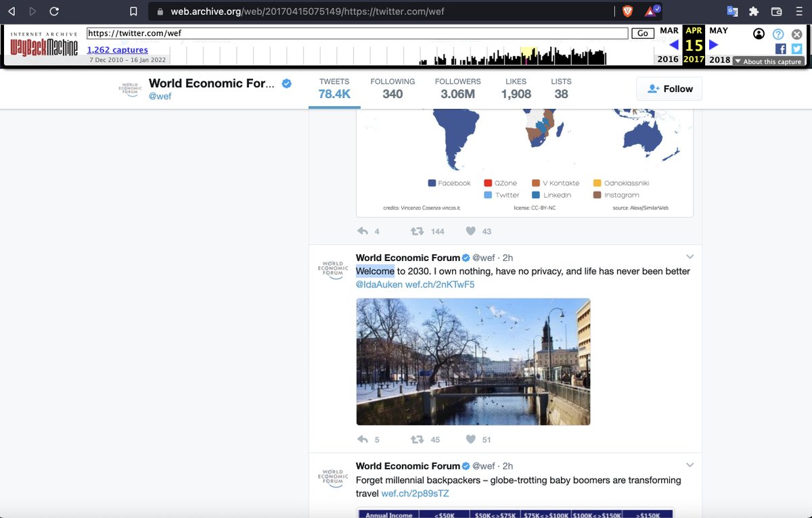812x518 pixels.
Task: Go back to the previous page
Action: (10, 11)
